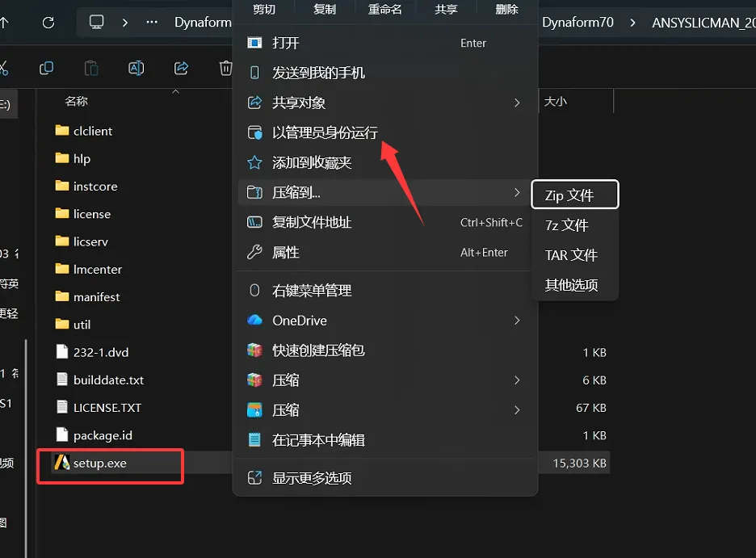The image size is (756, 558).
Task: Click the setup.exe Ansys file icon
Action: pyautogui.click(x=61, y=463)
